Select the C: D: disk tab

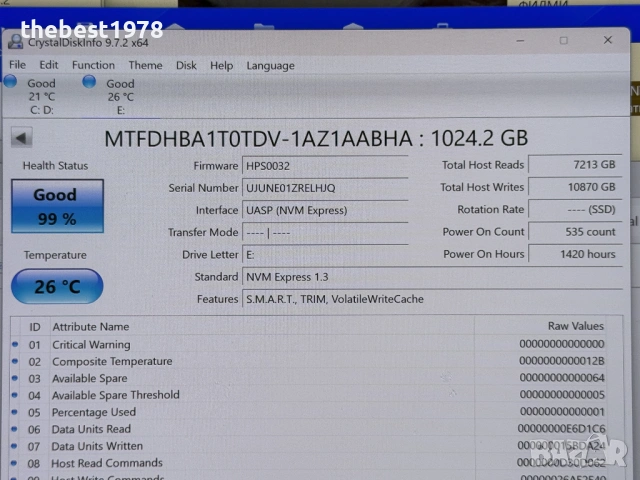point(42,96)
